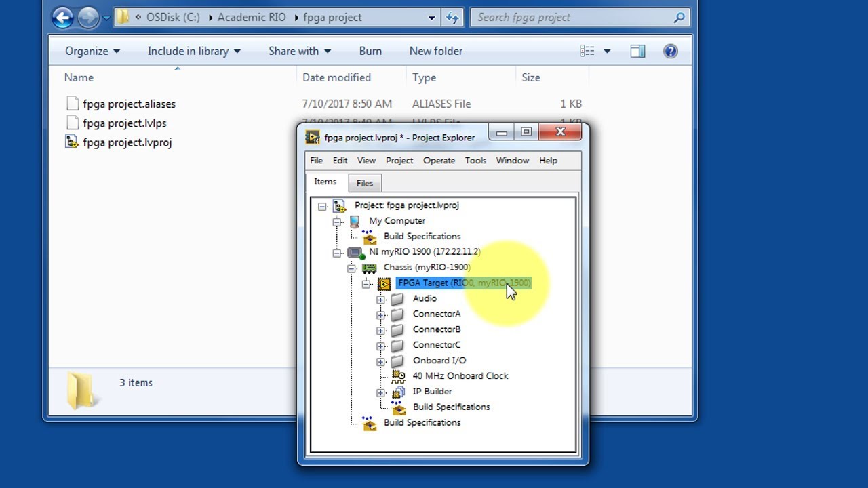Click Build Specifications icon under My Computer

click(x=369, y=237)
